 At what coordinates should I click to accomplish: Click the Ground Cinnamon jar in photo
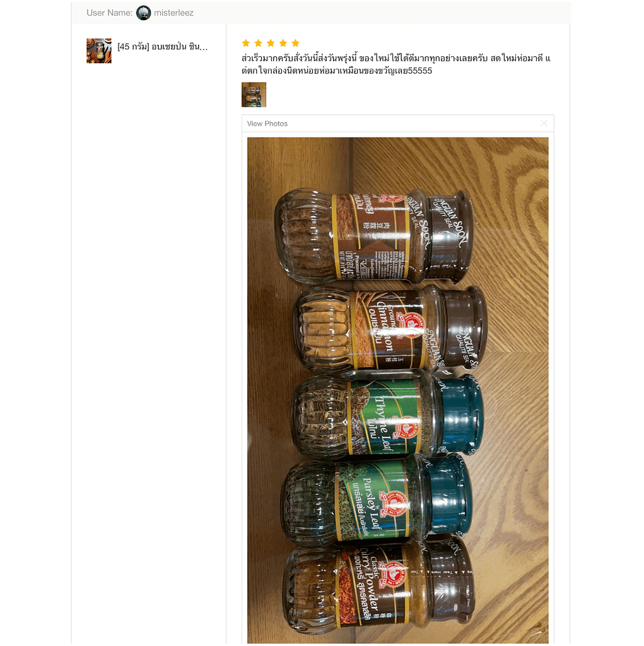point(390,329)
